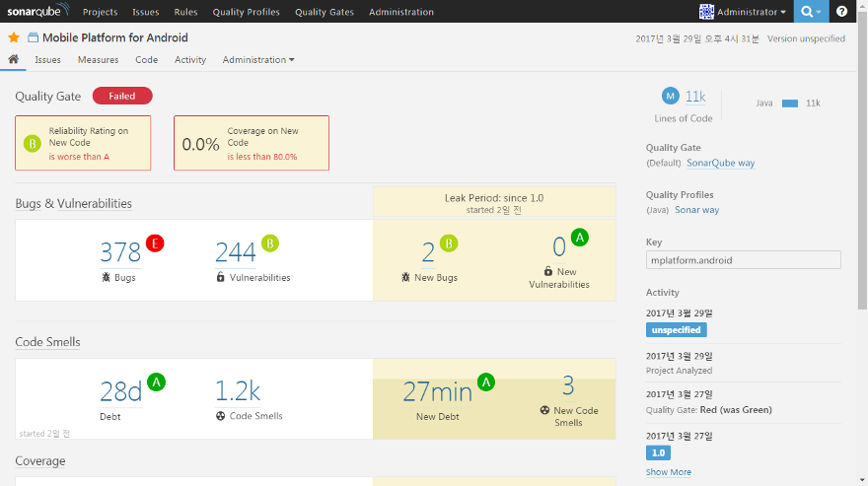The height and width of the screenshot is (486, 868).
Task: Click the B rating badge for New Bugs
Action: click(449, 243)
